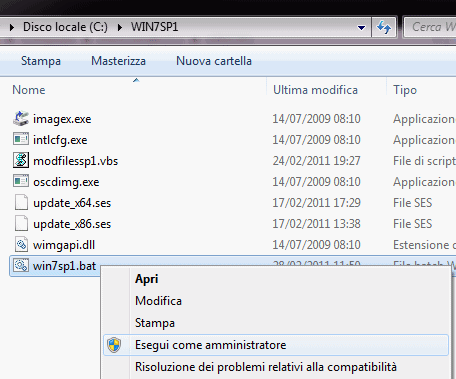This screenshot has width=456, height=379.
Task: Click the shield icon beside Esegui come amministratore
Action: coord(114,345)
